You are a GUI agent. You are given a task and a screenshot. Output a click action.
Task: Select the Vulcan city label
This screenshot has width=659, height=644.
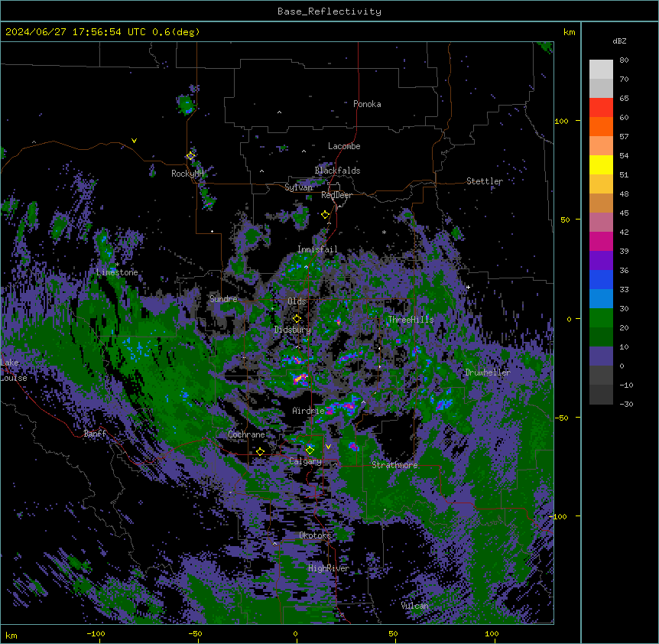coord(415,606)
